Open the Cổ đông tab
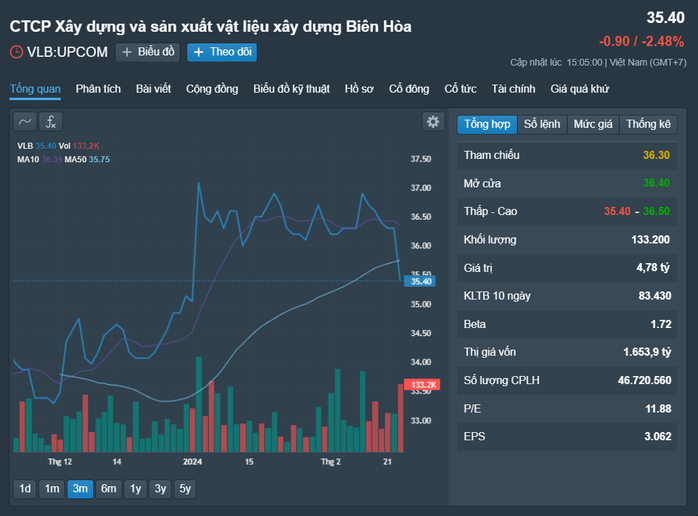 click(x=409, y=89)
